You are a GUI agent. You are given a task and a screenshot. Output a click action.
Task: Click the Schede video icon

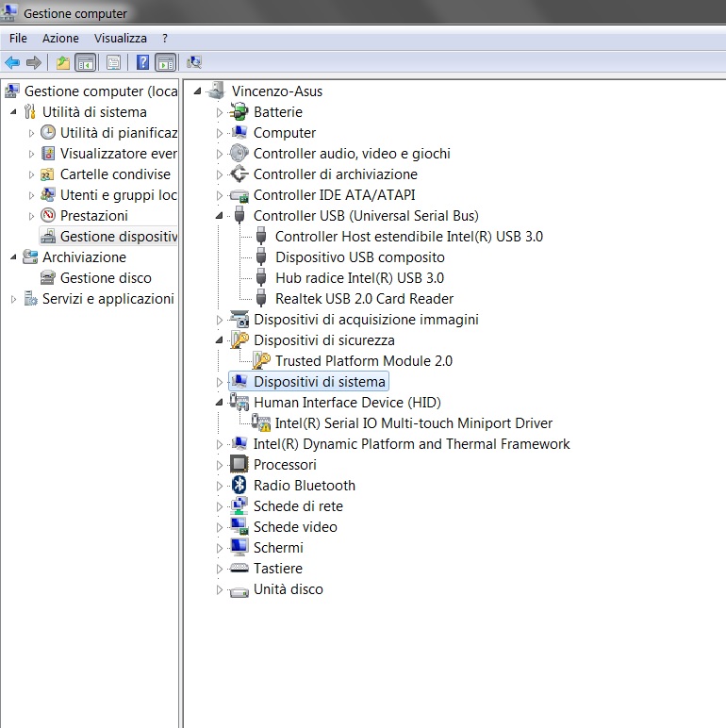click(239, 526)
